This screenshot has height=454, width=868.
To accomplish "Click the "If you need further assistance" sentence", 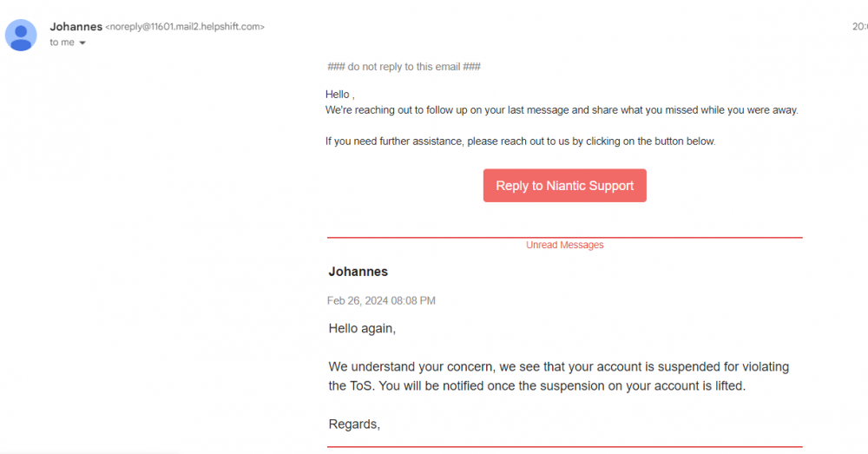I will (520, 141).
